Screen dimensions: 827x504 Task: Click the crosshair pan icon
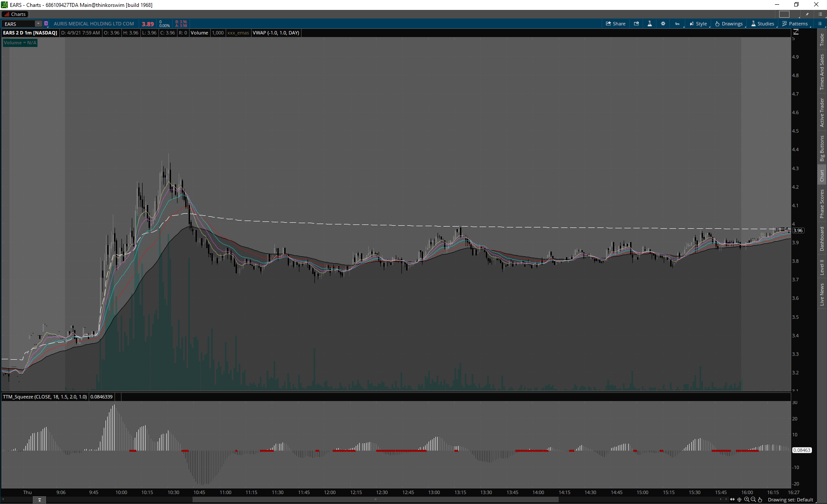(740, 500)
